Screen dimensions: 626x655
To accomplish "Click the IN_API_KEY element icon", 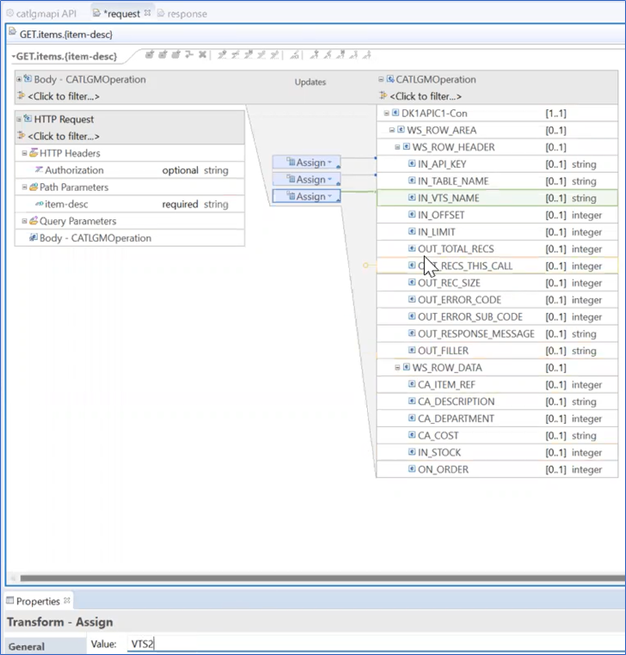I will point(412,164).
